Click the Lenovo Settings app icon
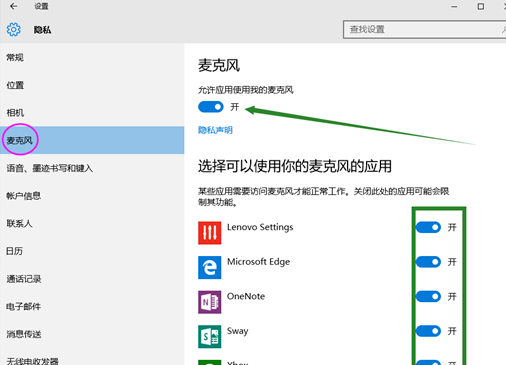 pyautogui.click(x=210, y=233)
